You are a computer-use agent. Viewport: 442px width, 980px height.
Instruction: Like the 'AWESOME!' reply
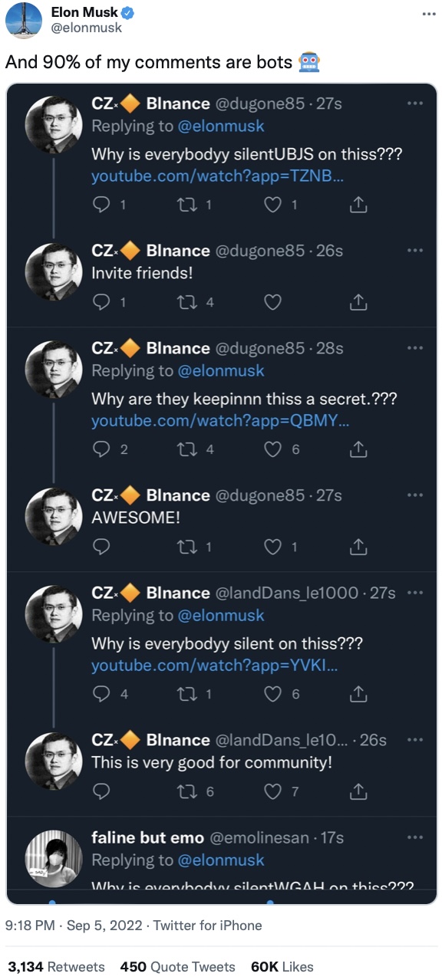(x=272, y=547)
